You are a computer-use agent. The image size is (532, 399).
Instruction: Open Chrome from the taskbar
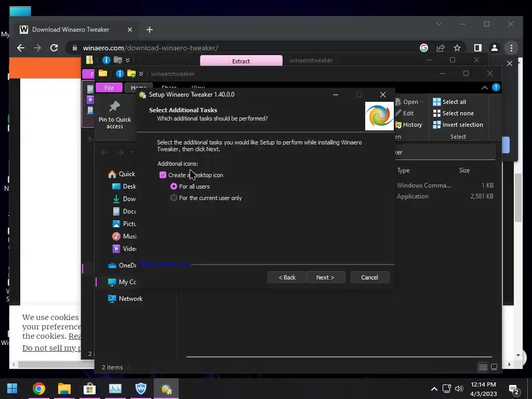point(38,389)
